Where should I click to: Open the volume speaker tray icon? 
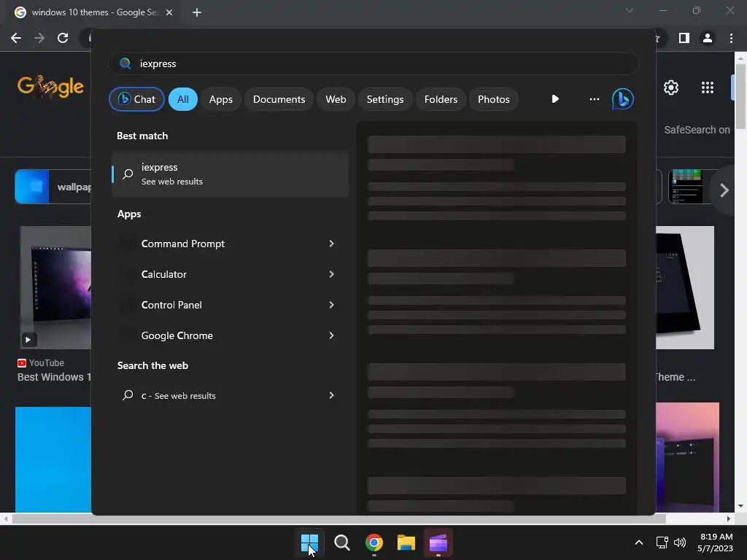[x=680, y=542]
